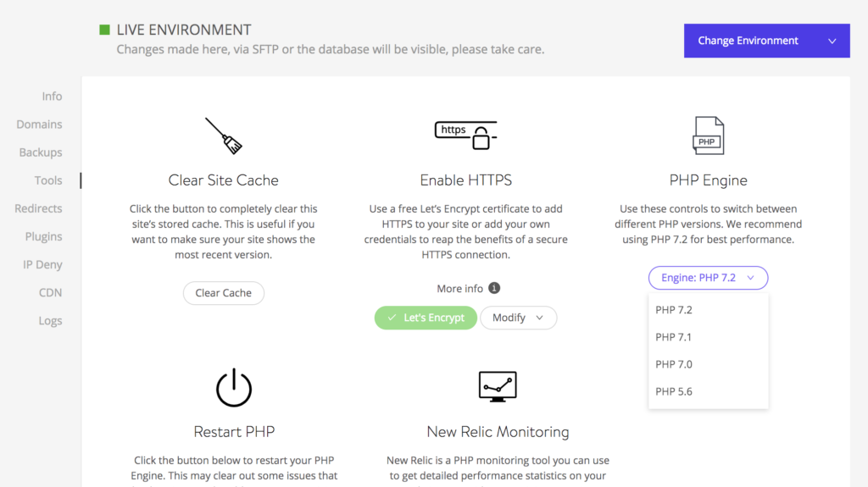Switch to the IP Deny section
868x487 pixels.
click(x=42, y=264)
